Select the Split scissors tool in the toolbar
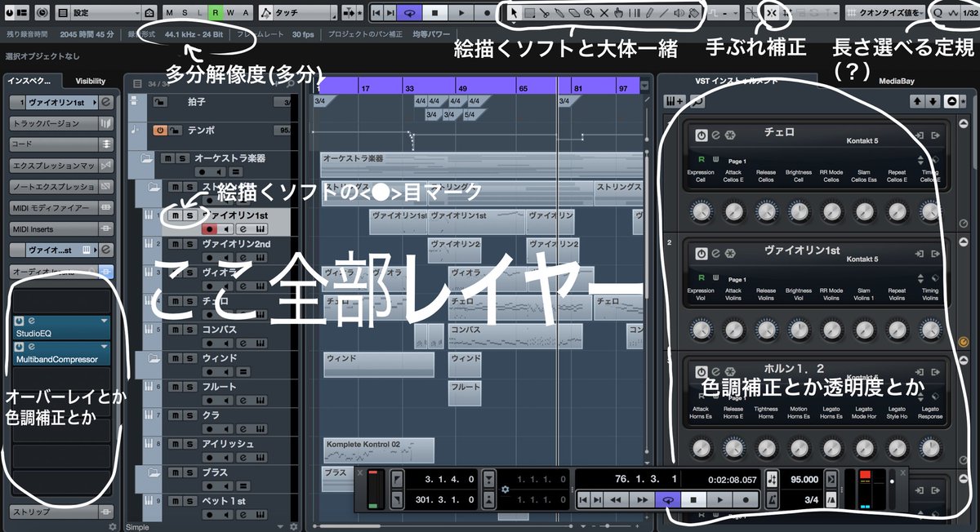This screenshot has width=980, height=532. (545, 12)
